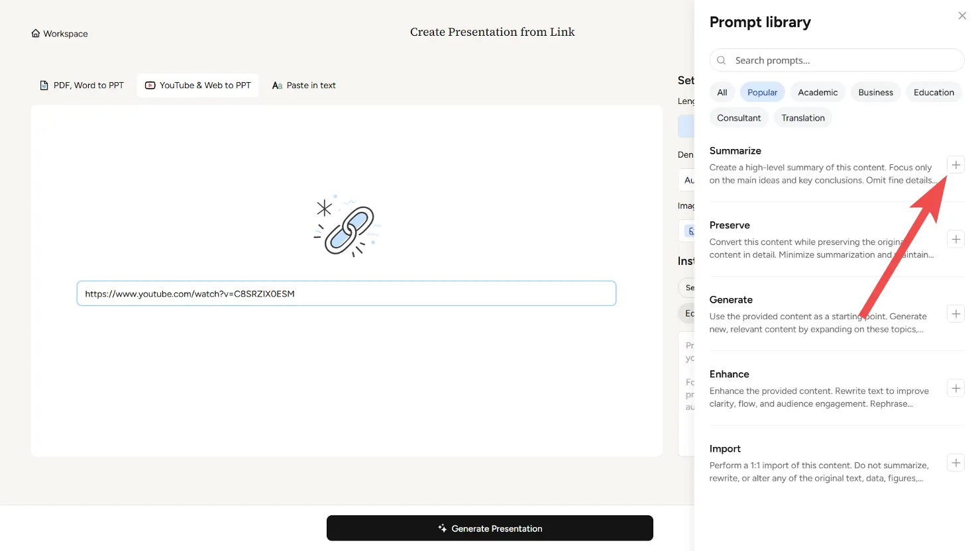Select the YouTube & Web to PPT tab
Screen dimensions: 980x551
click(198, 85)
